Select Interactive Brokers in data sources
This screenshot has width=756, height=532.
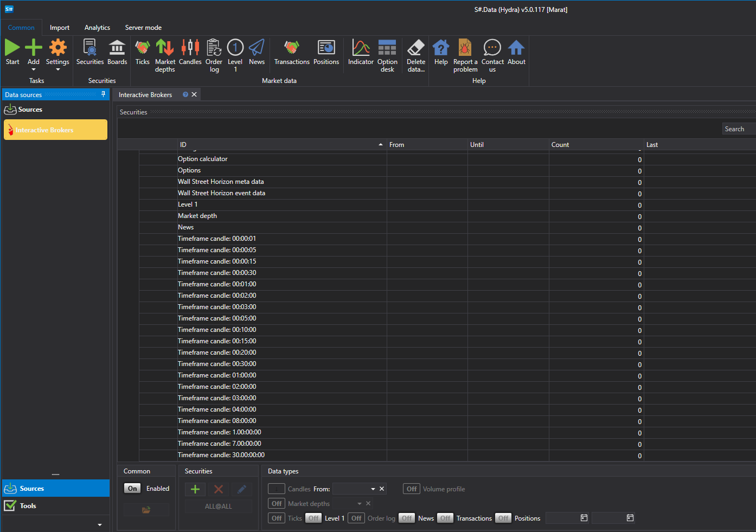(x=55, y=130)
